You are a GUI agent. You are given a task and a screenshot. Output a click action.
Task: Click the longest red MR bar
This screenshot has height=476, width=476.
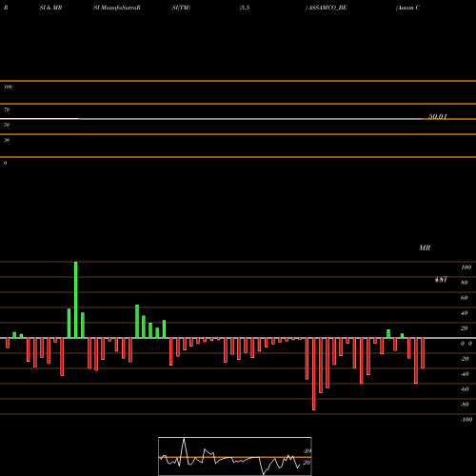coord(314,374)
